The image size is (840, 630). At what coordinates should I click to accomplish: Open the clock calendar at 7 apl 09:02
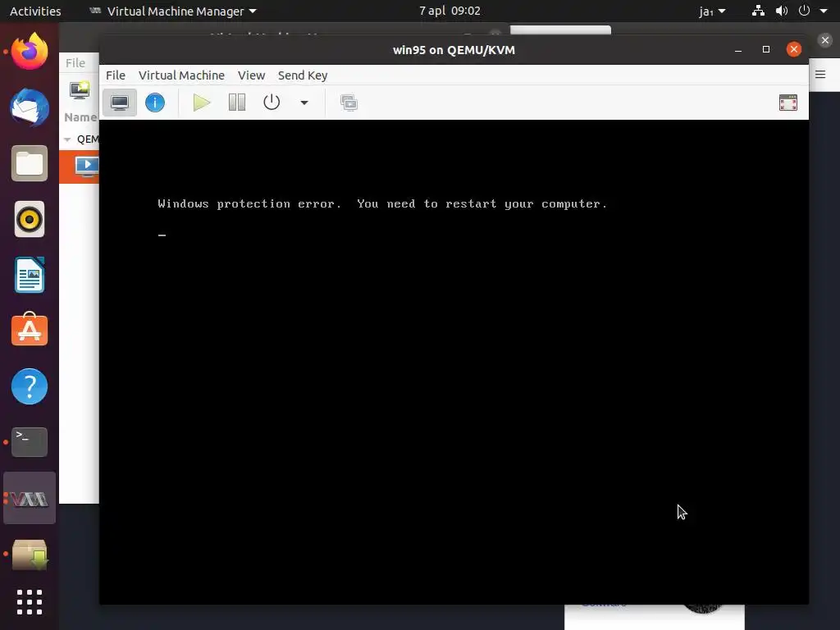pyautogui.click(x=450, y=11)
